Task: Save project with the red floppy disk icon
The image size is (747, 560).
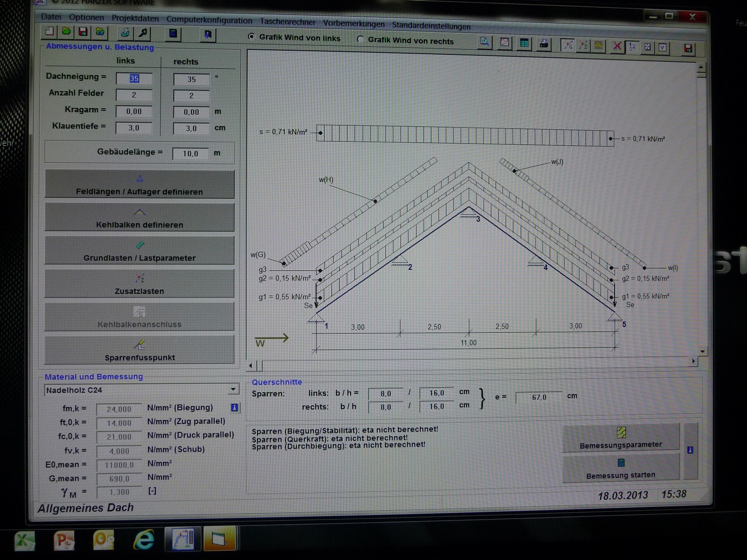Action: (83, 32)
